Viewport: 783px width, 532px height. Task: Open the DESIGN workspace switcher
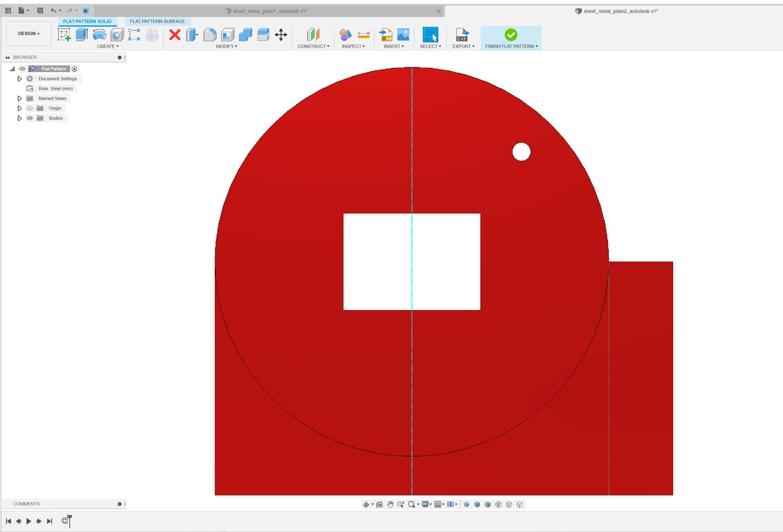click(28, 34)
